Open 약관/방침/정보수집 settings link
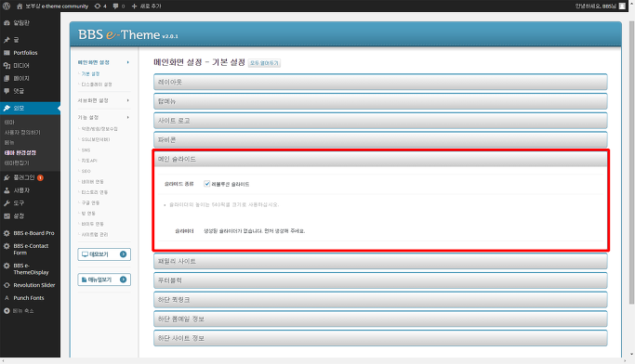Screen dimensions: 635x364 pyautogui.click(x=99, y=129)
